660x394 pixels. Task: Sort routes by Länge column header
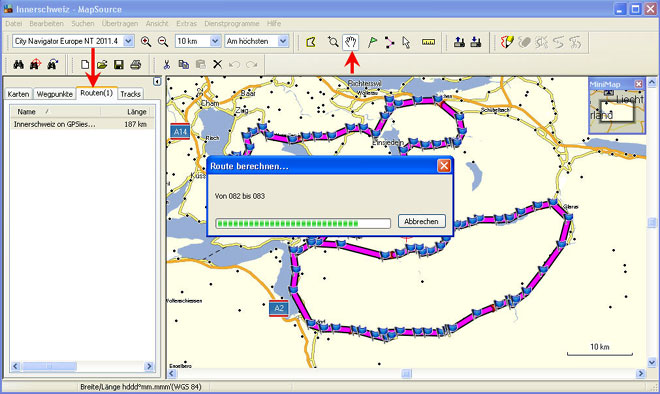tap(127, 112)
